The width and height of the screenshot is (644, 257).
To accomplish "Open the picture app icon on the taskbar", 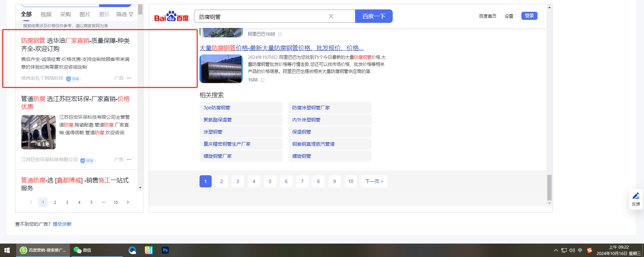I will (149, 250).
